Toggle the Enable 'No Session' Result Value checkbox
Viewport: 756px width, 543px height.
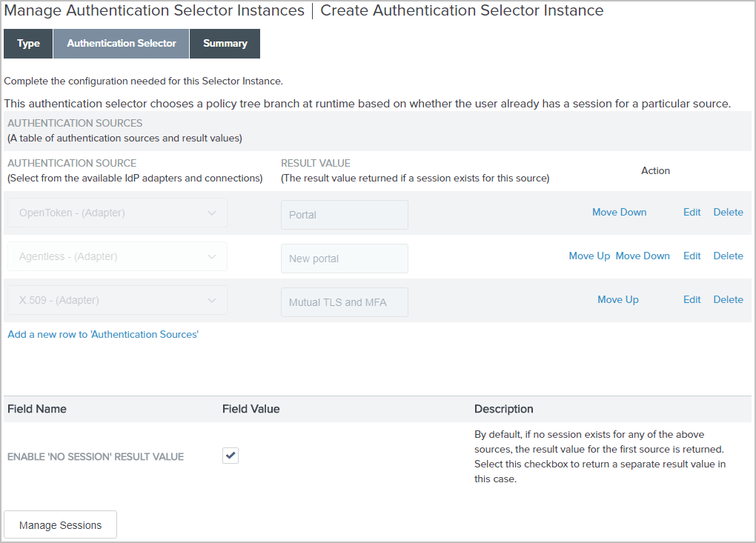click(230, 455)
